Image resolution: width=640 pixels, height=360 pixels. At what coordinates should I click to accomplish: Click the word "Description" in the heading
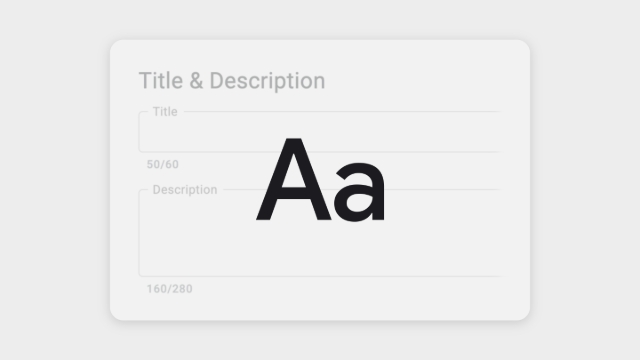(x=267, y=82)
